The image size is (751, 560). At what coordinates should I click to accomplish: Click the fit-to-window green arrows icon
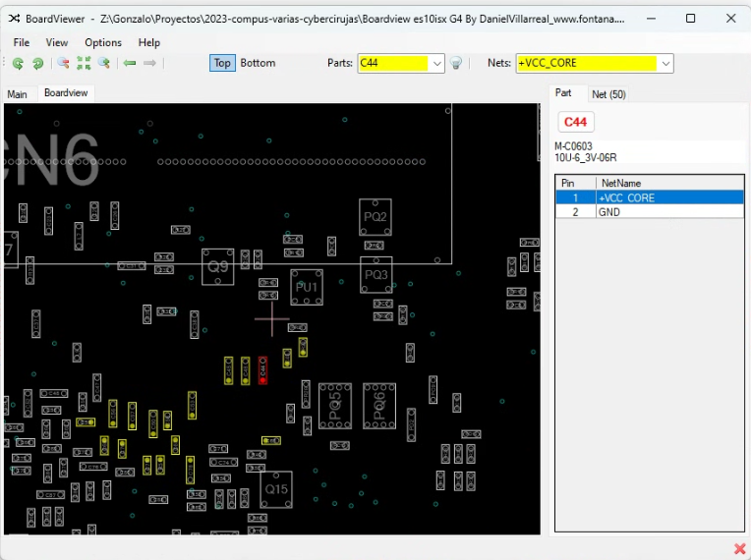[84, 63]
